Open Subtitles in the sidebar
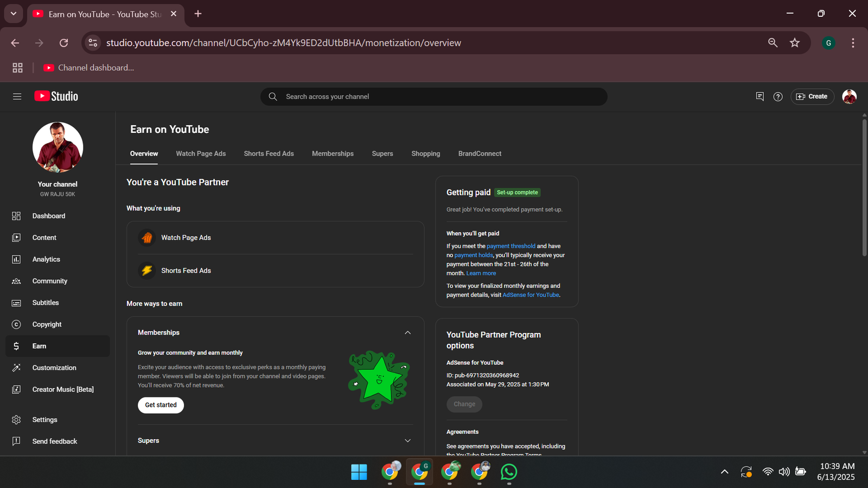The height and width of the screenshot is (488, 868). pos(58,303)
